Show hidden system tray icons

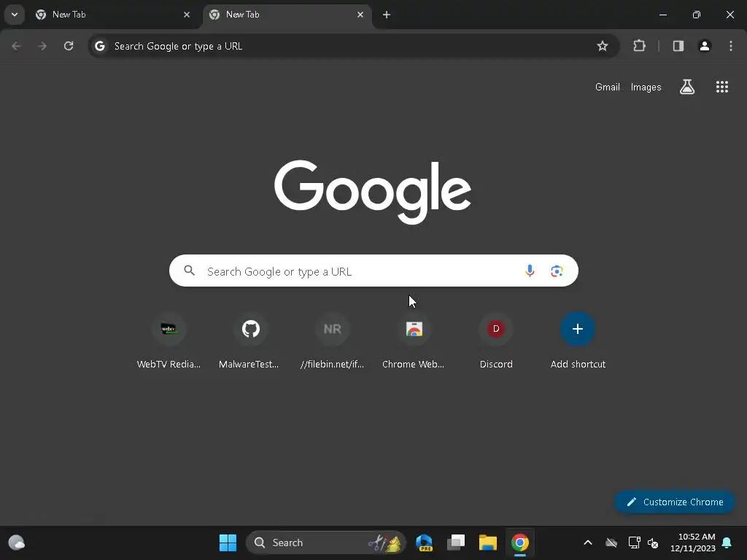point(588,542)
